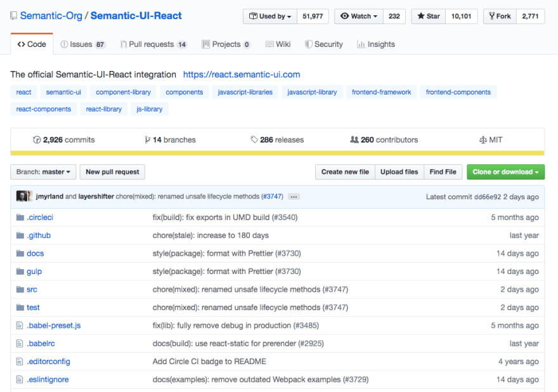Select the js-library topic tag

tap(150, 109)
